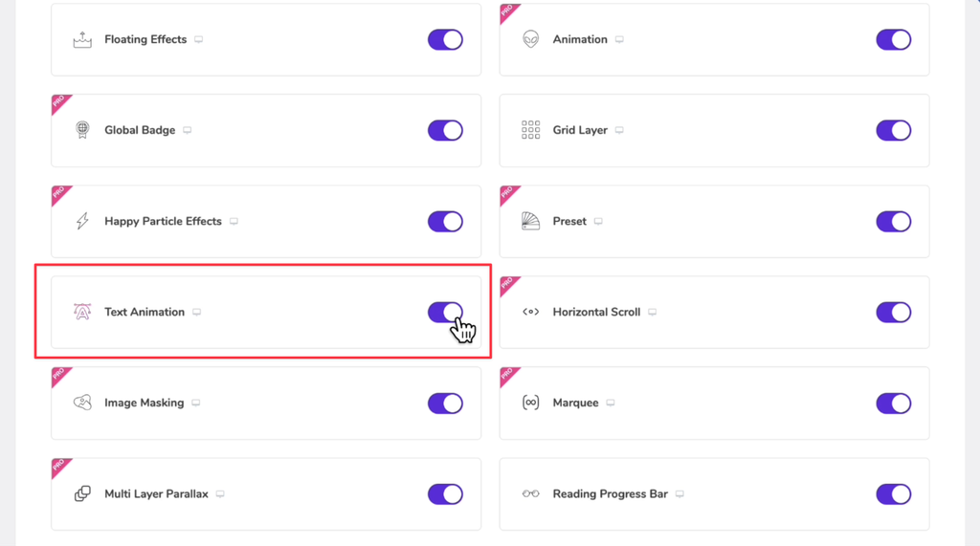Click the Image Masking icon

pos(82,403)
